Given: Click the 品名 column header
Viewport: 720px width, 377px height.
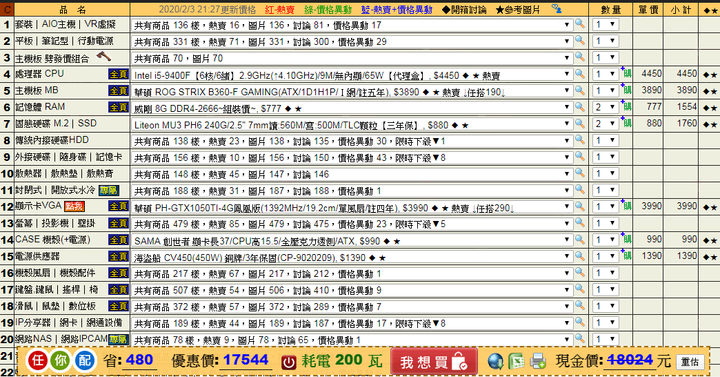Looking at the screenshot, I should (72, 10).
